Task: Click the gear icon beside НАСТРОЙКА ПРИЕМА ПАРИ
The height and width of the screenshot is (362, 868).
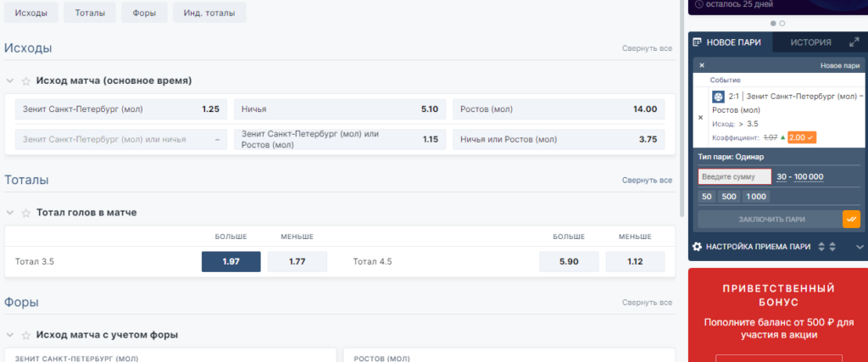Action: coord(698,247)
